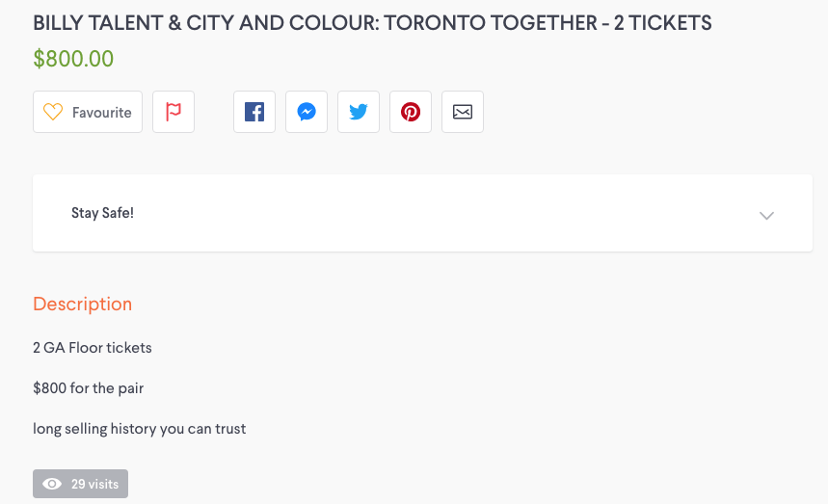Share listing on Facebook
This screenshot has height=504, width=828.
coord(254,112)
